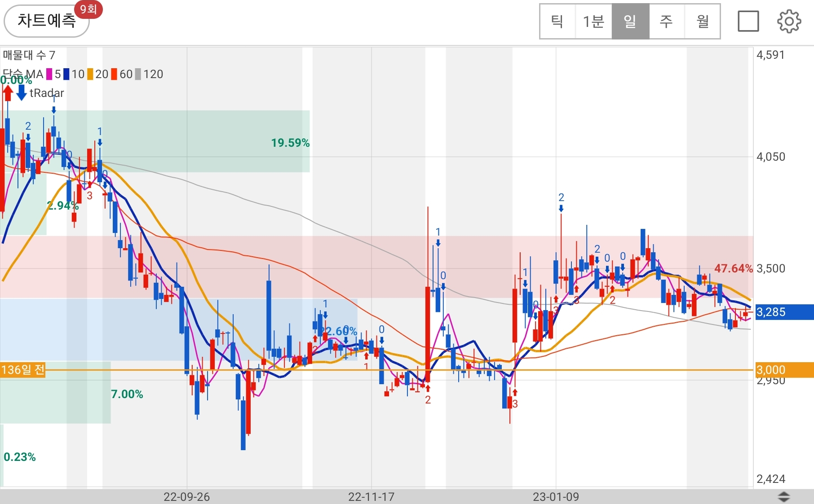Click the 47.64% volume profile label
This screenshot has width=814, height=504.
point(733,268)
